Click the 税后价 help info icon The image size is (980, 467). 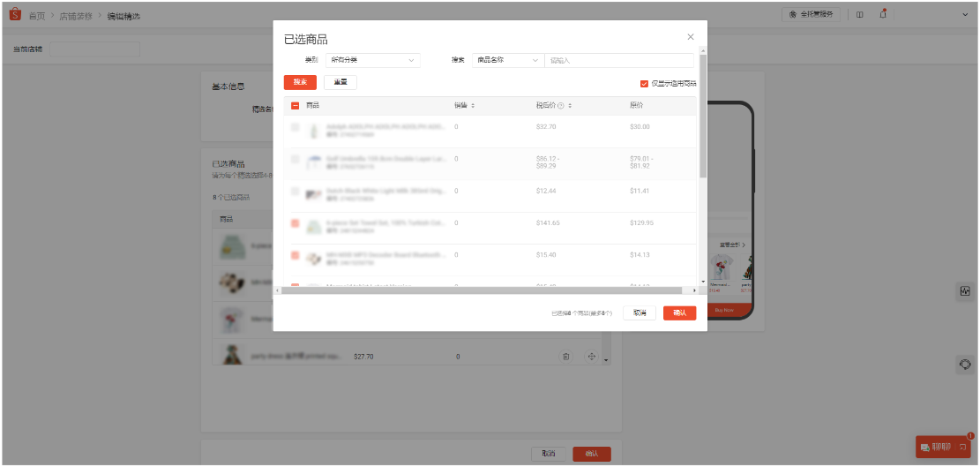tap(561, 106)
